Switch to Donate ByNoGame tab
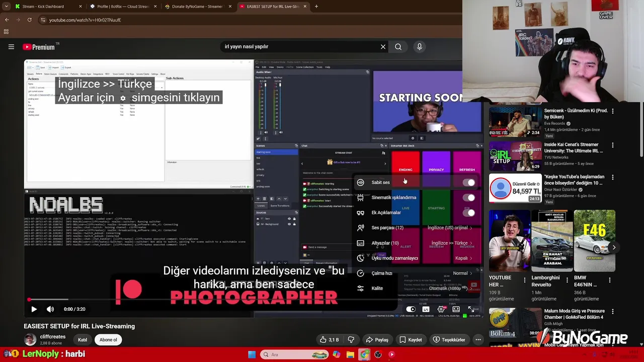644x362 pixels. click(197, 7)
